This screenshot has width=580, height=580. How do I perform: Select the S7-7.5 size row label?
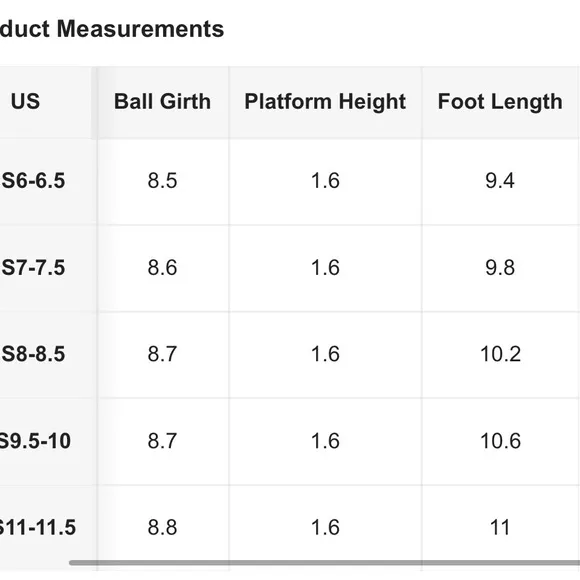pyautogui.click(x=33, y=267)
